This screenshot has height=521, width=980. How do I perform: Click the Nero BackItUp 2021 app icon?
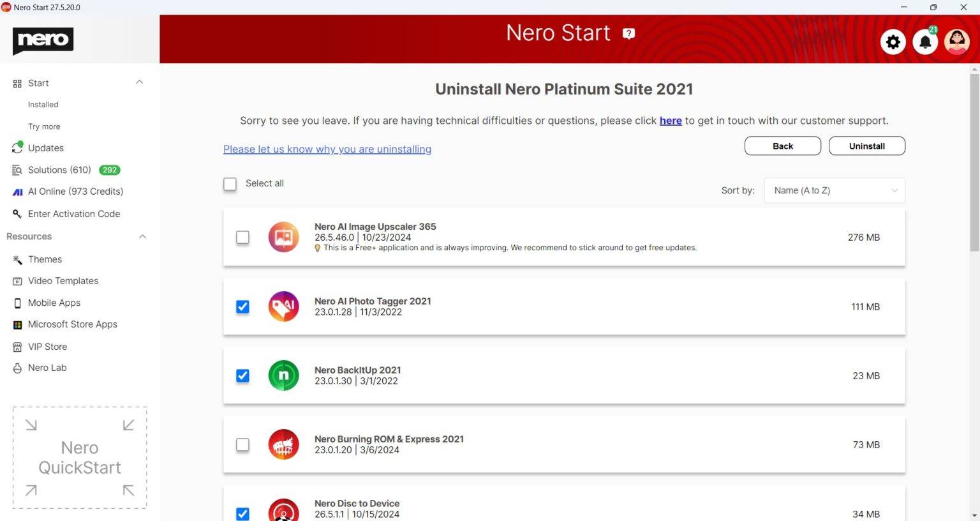(283, 375)
